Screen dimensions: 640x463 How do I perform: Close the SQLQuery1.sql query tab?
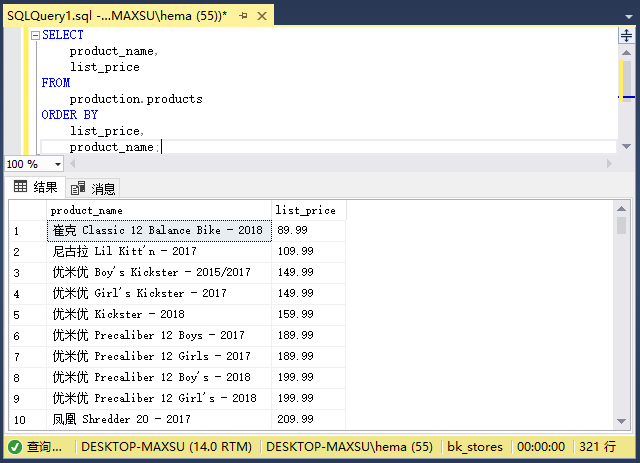point(262,16)
